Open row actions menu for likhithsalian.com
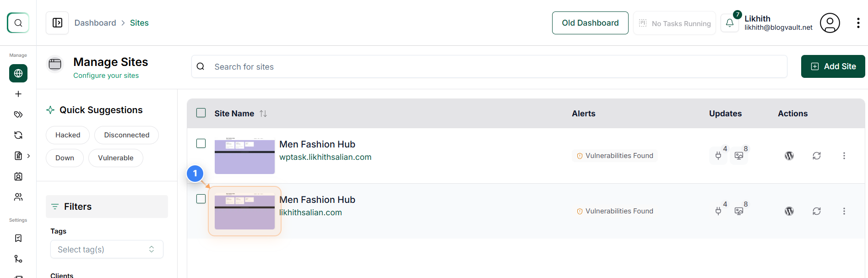The image size is (868, 278). pos(844,211)
